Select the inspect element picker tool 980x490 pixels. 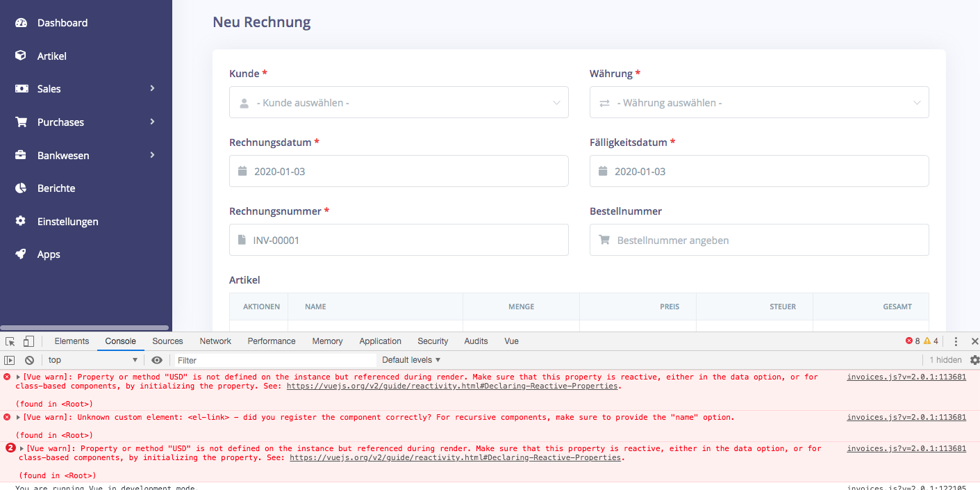tap(10, 341)
